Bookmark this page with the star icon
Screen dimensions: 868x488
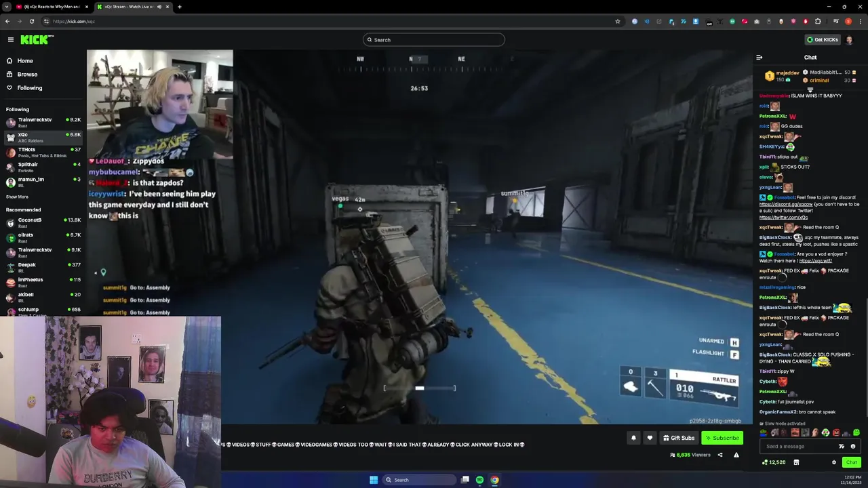tap(618, 21)
